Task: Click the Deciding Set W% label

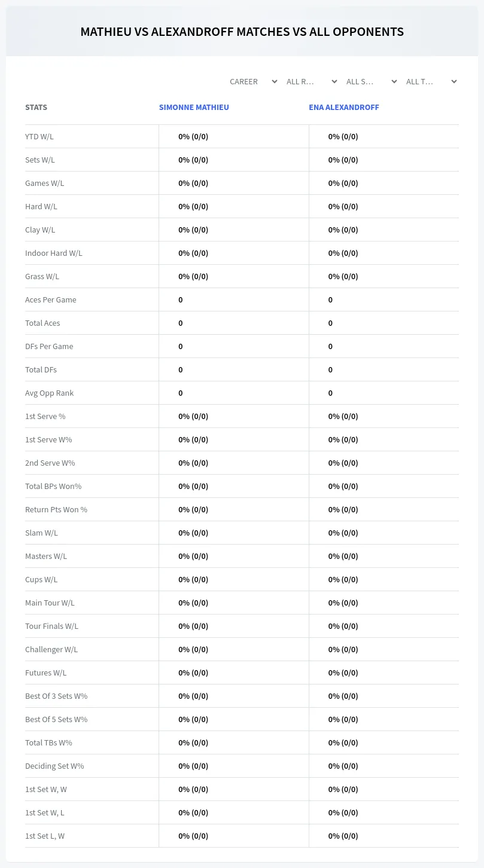Action: (x=54, y=766)
